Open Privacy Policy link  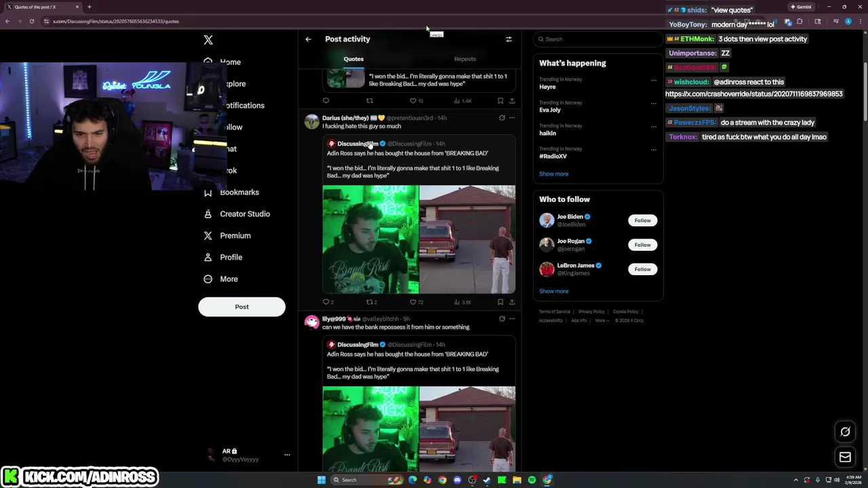pyautogui.click(x=591, y=312)
